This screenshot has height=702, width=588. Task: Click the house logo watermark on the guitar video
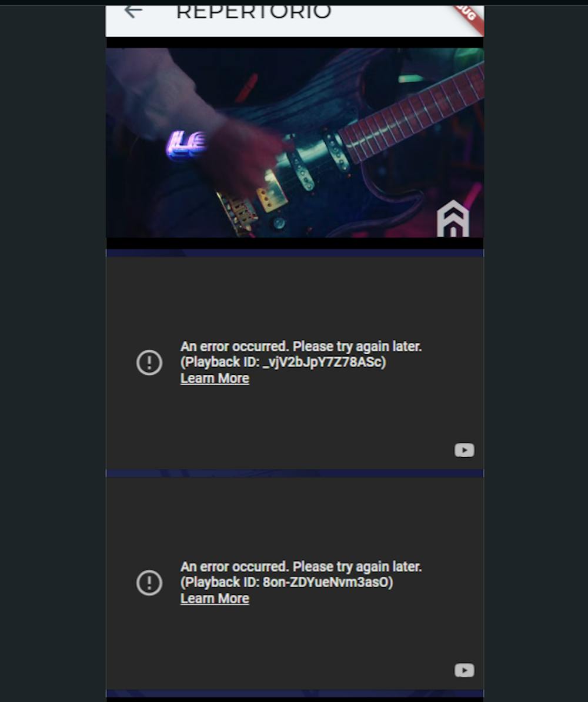point(453,218)
